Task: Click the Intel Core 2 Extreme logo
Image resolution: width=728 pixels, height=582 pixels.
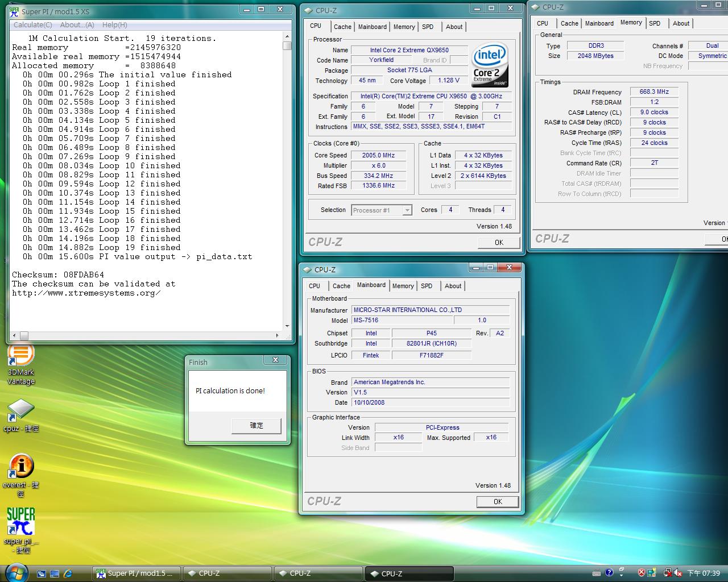Action: [x=490, y=64]
